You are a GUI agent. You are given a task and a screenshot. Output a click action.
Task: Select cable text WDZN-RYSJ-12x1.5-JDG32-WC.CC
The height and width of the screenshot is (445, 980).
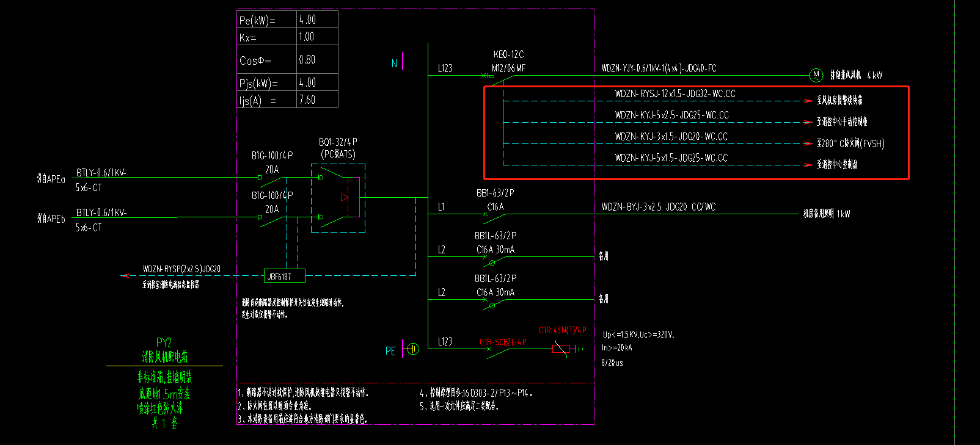click(675, 93)
